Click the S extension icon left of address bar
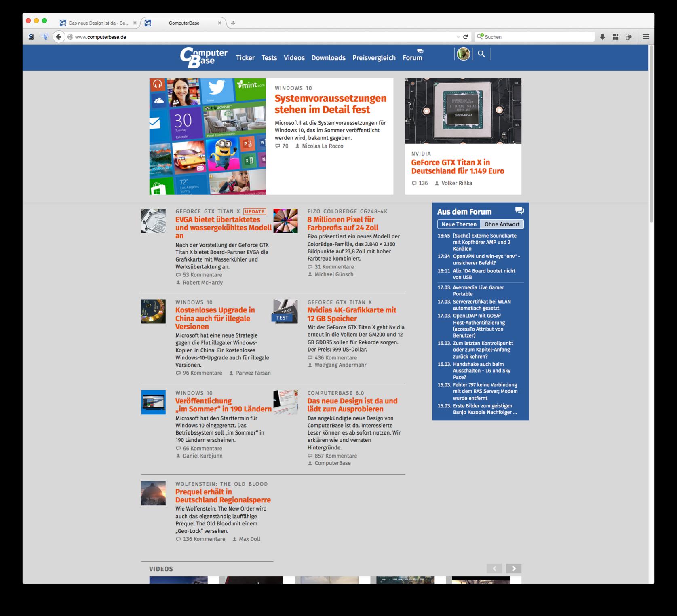 tap(32, 37)
